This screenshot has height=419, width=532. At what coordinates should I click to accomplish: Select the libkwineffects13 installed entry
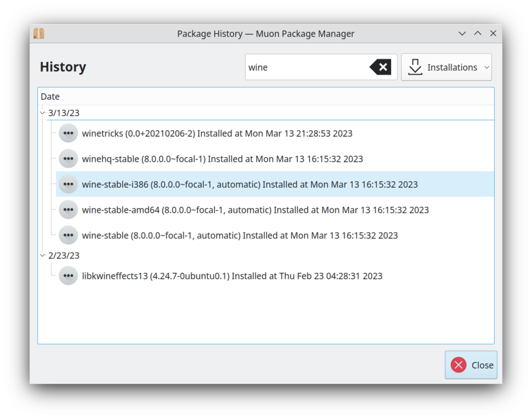(x=275, y=276)
